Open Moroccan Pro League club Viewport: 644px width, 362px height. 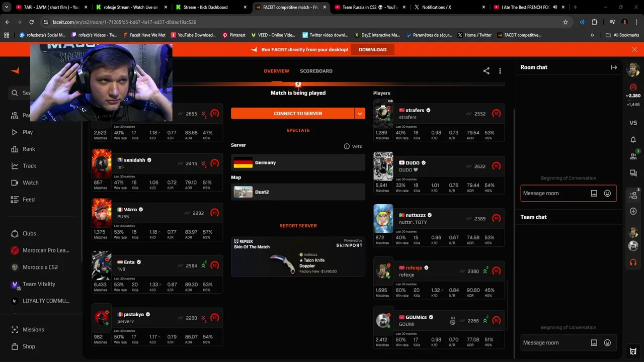[x=40, y=250]
